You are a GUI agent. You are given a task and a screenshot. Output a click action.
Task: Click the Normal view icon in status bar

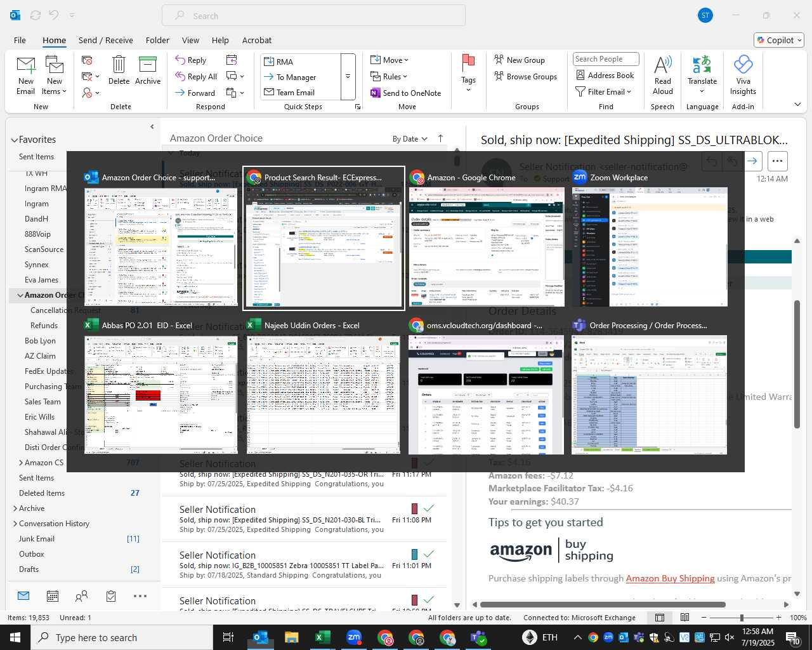pos(660,618)
